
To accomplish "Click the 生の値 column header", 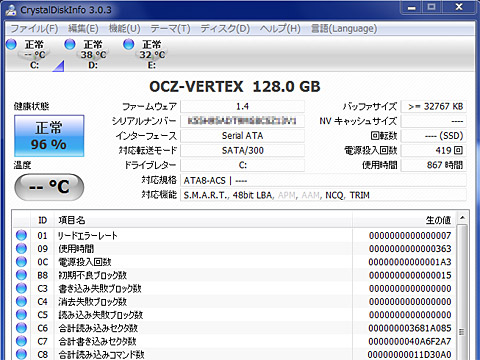I will (x=404, y=220).
